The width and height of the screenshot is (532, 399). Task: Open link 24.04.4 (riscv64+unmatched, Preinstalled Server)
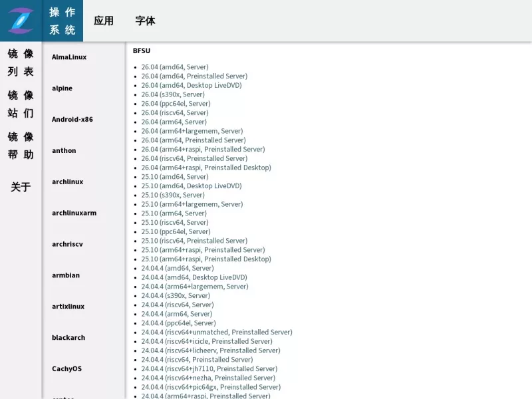click(217, 333)
